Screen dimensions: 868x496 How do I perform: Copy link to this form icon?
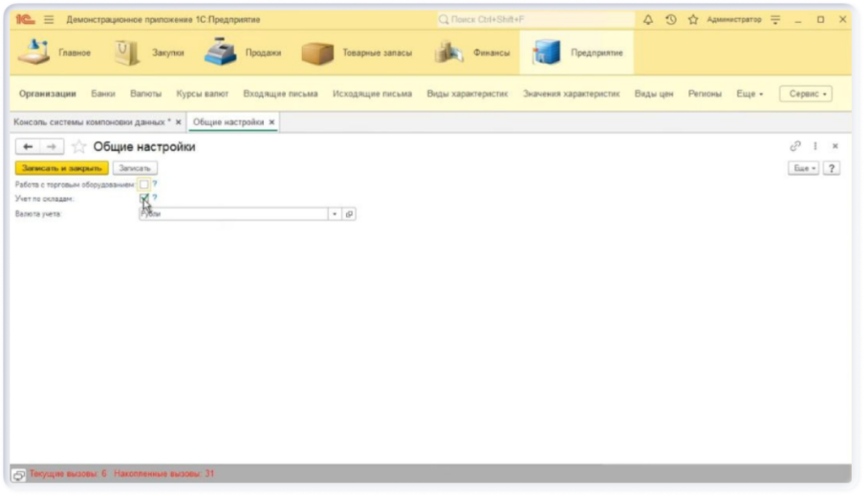[x=795, y=147]
